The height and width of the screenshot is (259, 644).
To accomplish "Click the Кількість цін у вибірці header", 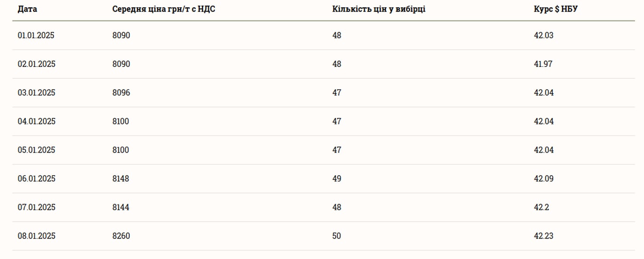I will (x=379, y=10).
